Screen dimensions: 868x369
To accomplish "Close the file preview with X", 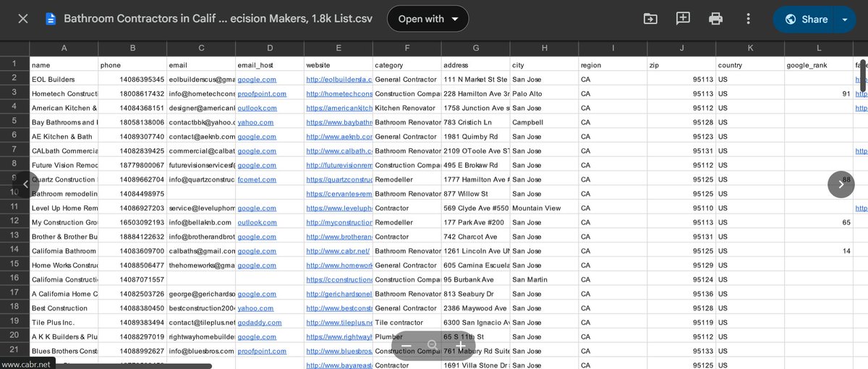I will 23,19.
